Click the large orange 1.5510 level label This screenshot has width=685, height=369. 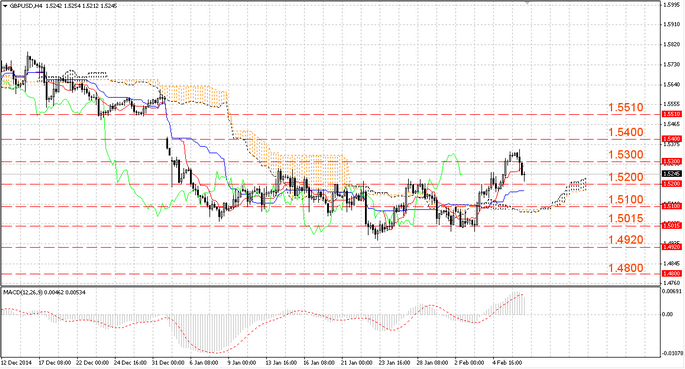(626, 107)
